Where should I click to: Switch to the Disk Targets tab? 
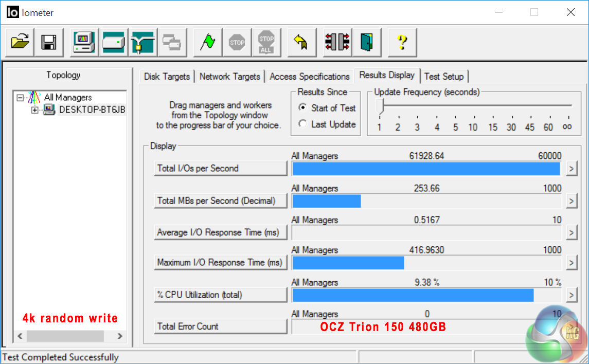click(x=166, y=77)
